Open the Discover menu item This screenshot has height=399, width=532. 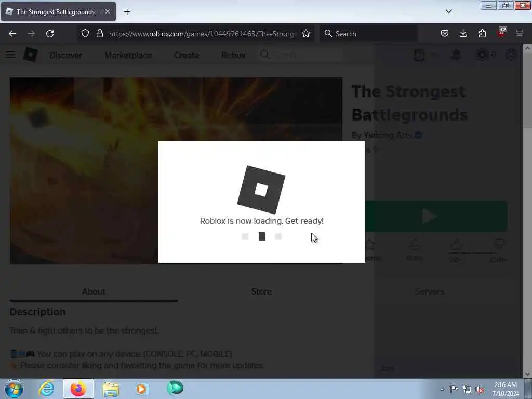click(x=66, y=55)
